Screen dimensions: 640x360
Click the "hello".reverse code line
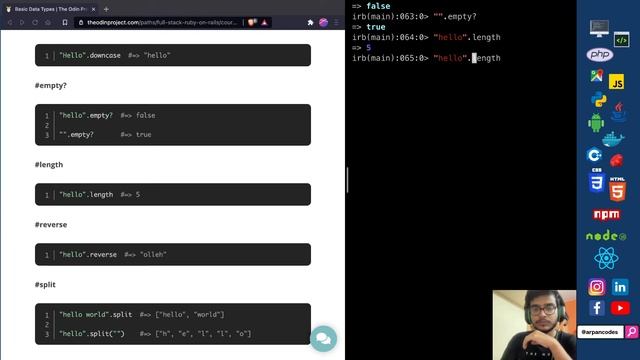(x=113, y=254)
